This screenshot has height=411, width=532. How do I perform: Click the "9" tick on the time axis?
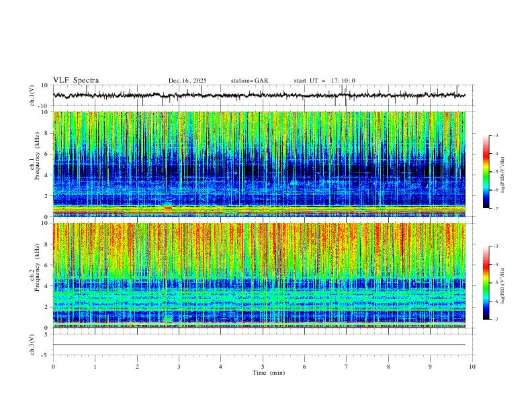tap(430, 367)
